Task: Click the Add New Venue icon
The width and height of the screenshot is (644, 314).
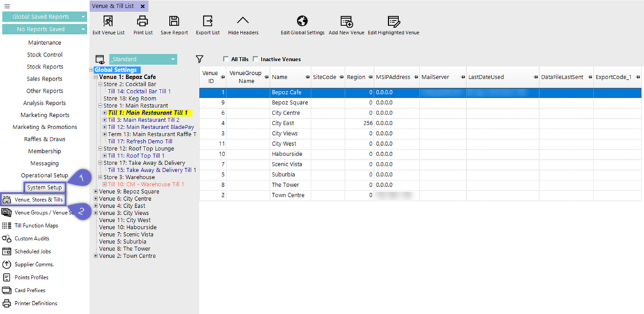Action: (346, 21)
